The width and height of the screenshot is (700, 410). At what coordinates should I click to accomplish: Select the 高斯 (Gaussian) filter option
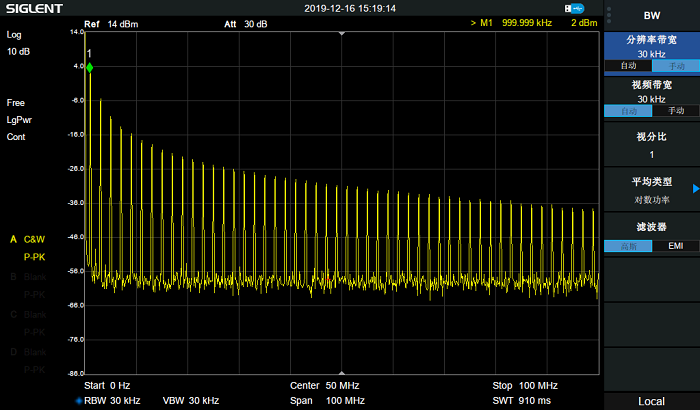628,246
